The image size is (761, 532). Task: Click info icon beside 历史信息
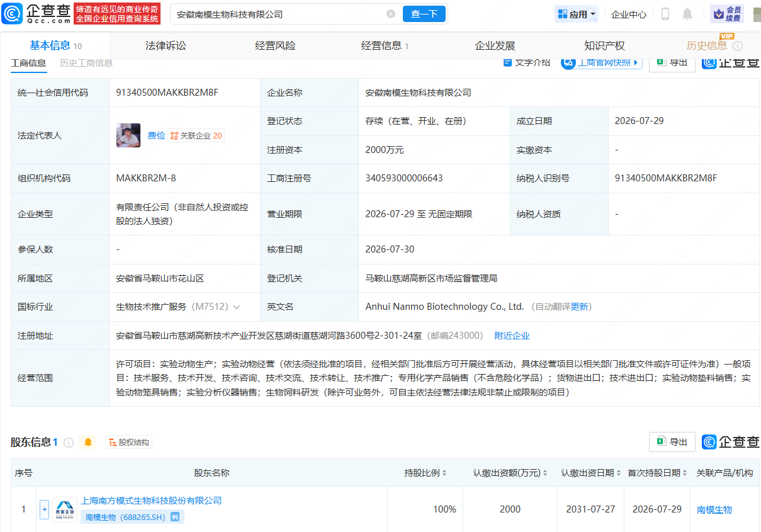737,46
